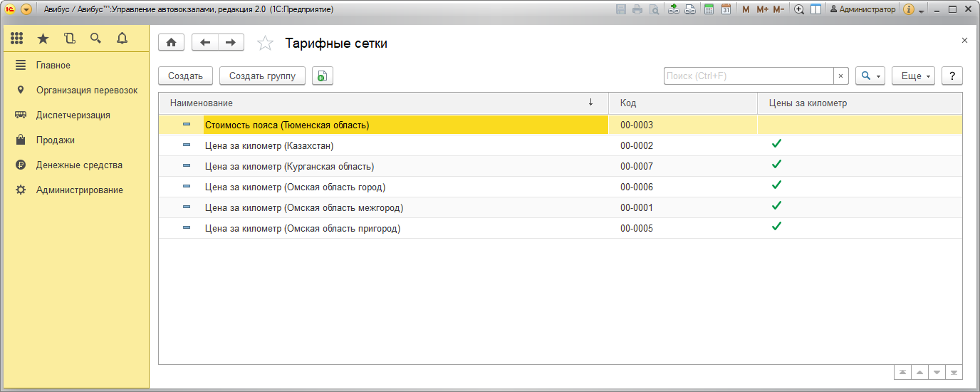Go to the home page
Viewport: 980px width, 392px height.
click(171, 43)
